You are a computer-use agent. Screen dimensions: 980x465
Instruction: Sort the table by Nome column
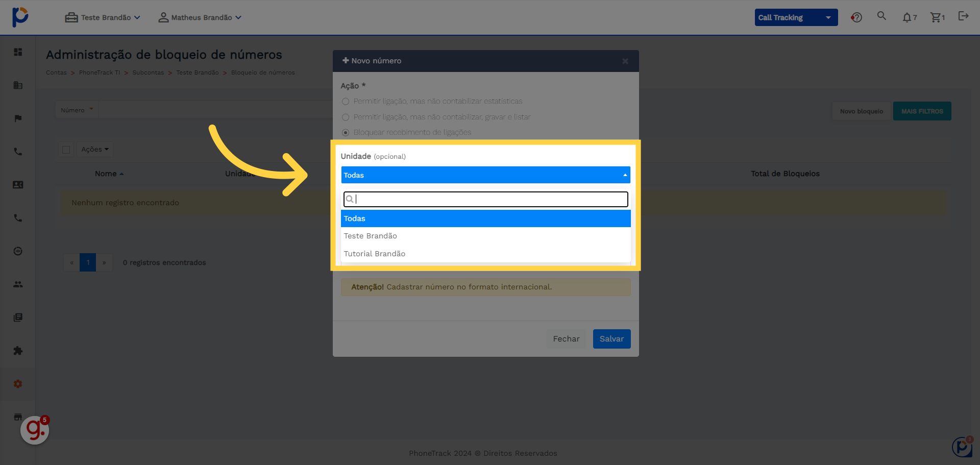pyautogui.click(x=109, y=174)
